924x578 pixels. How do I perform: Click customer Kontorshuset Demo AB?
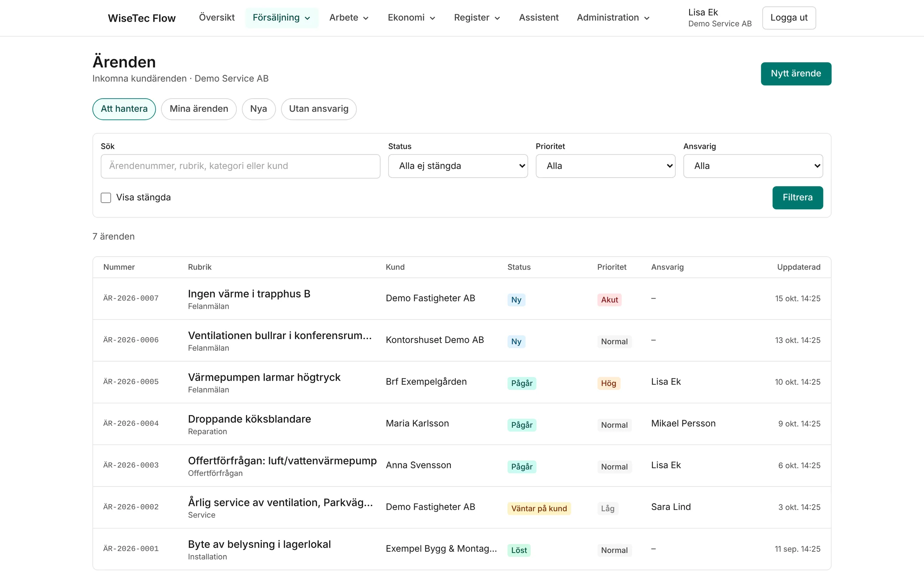tap(435, 340)
